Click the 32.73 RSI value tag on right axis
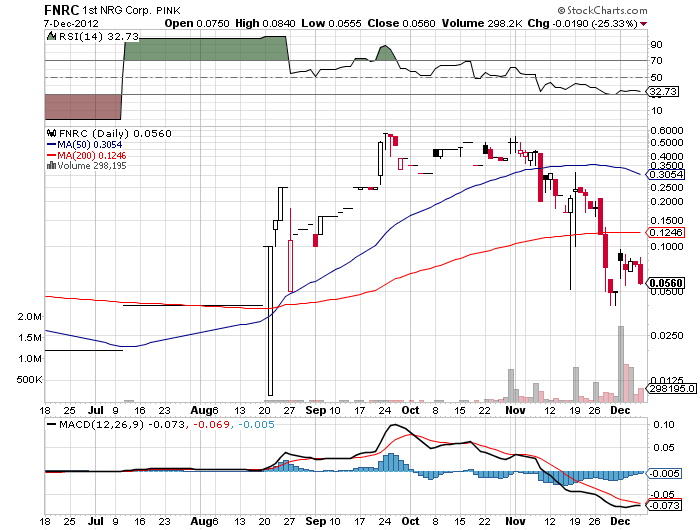Image resolution: width=700 pixels, height=530 pixels. [x=663, y=92]
